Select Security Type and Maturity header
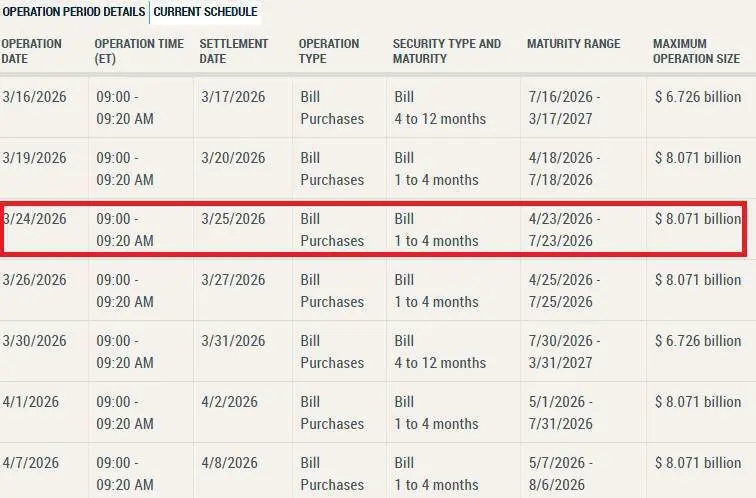 click(447, 51)
